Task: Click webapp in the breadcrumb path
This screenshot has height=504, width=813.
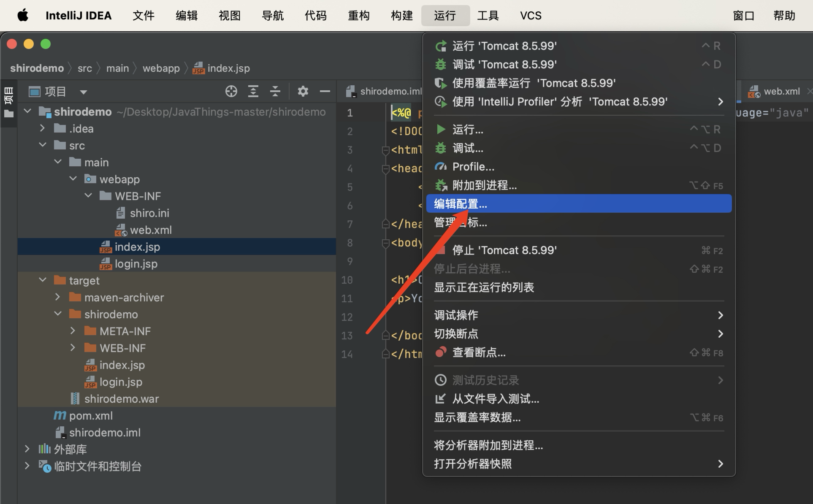Action: click(x=161, y=68)
